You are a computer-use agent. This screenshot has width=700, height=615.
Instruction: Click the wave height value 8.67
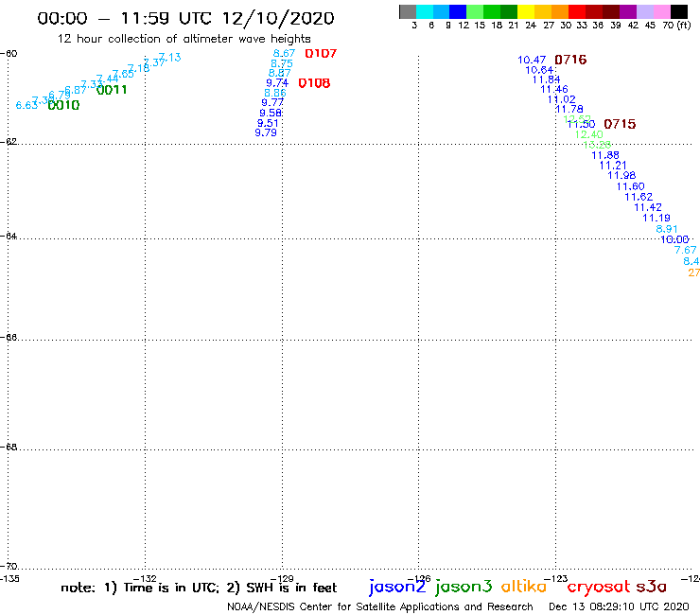(284, 54)
